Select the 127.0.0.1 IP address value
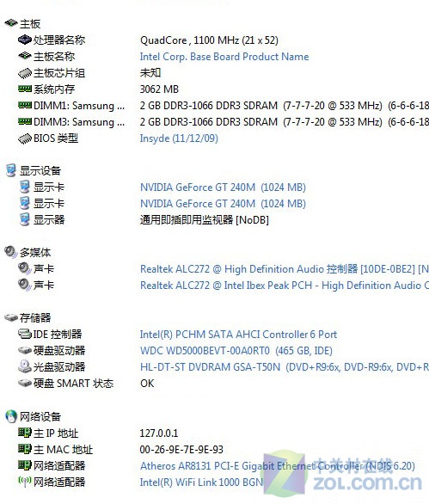The width and height of the screenshot is (429, 504). coord(159,433)
